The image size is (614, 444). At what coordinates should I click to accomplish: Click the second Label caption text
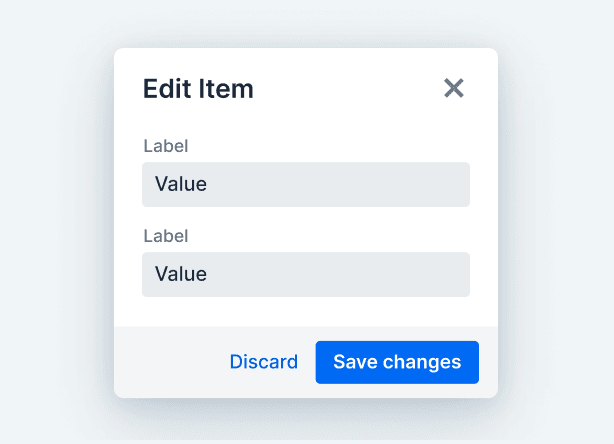166,236
